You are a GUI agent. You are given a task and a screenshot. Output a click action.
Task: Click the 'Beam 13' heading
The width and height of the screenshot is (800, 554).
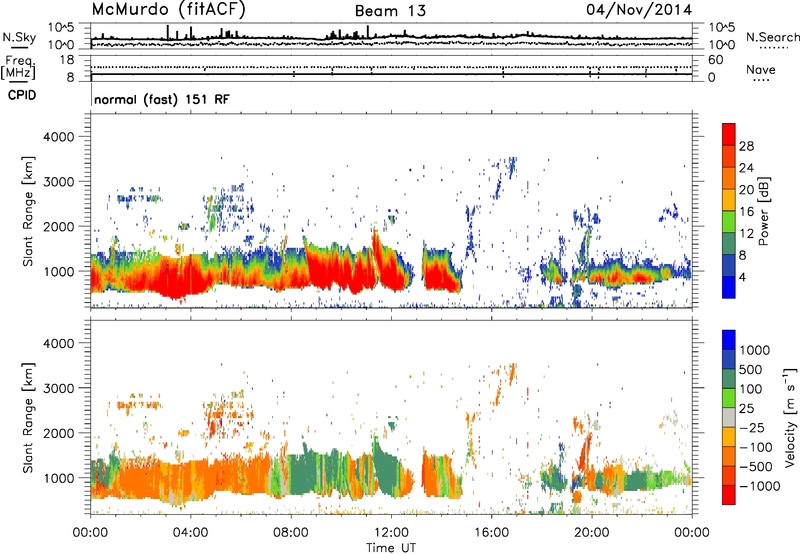coord(390,11)
